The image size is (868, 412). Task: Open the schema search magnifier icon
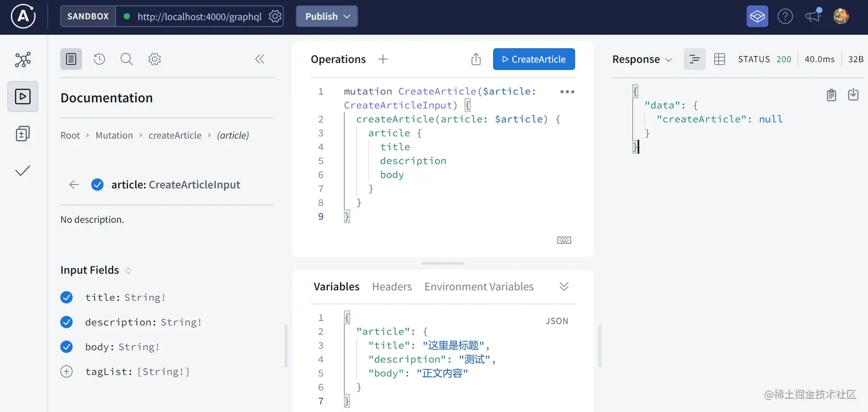tap(127, 59)
